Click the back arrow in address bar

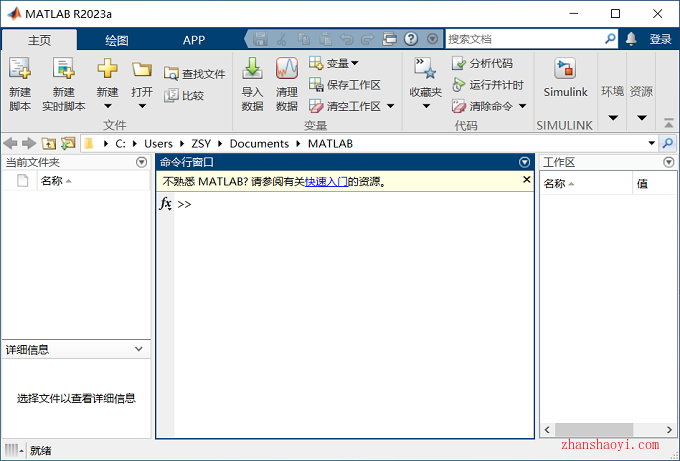(10, 143)
